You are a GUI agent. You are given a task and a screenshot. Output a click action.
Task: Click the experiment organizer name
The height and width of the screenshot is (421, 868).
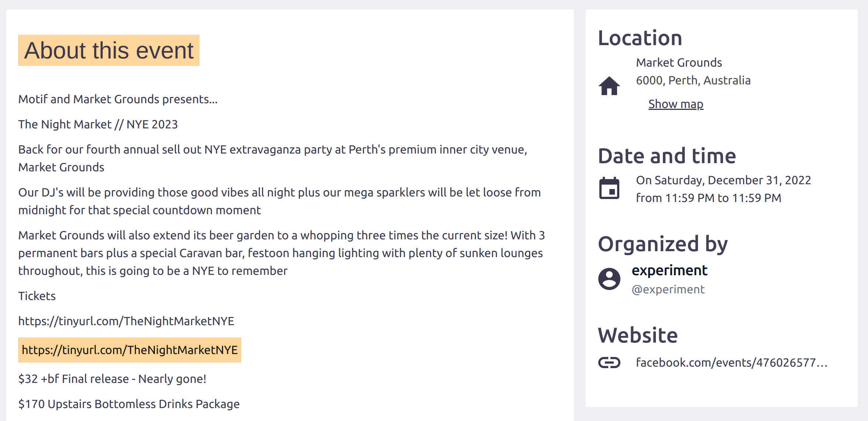tap(669, 270)
